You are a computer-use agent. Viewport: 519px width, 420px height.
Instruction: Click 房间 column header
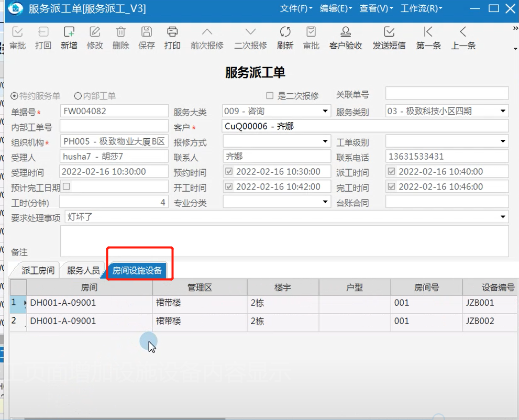pos(90,288)
